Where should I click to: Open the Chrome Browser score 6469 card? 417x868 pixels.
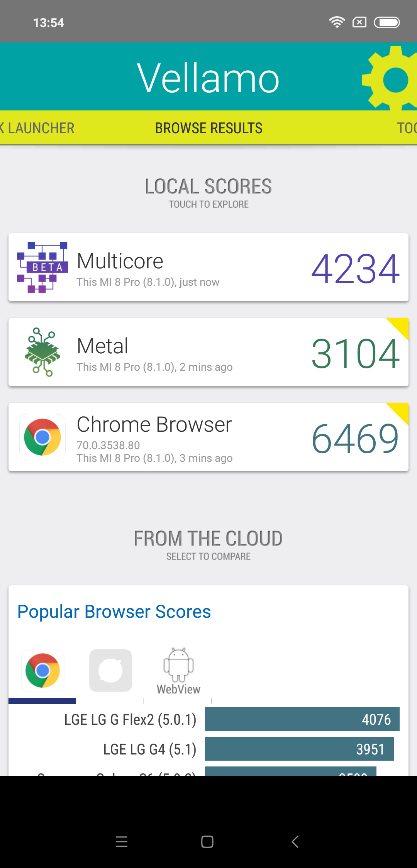click(208, 437)
